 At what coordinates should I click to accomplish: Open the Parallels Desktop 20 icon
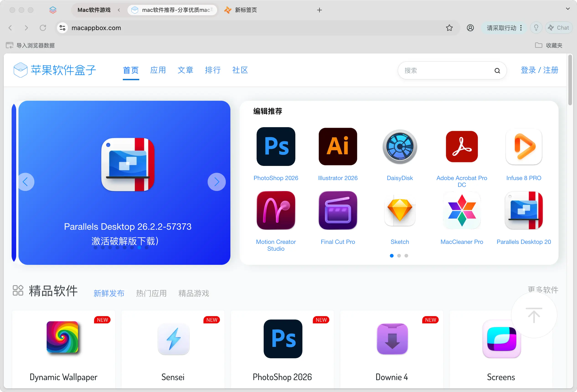[524, 210]
